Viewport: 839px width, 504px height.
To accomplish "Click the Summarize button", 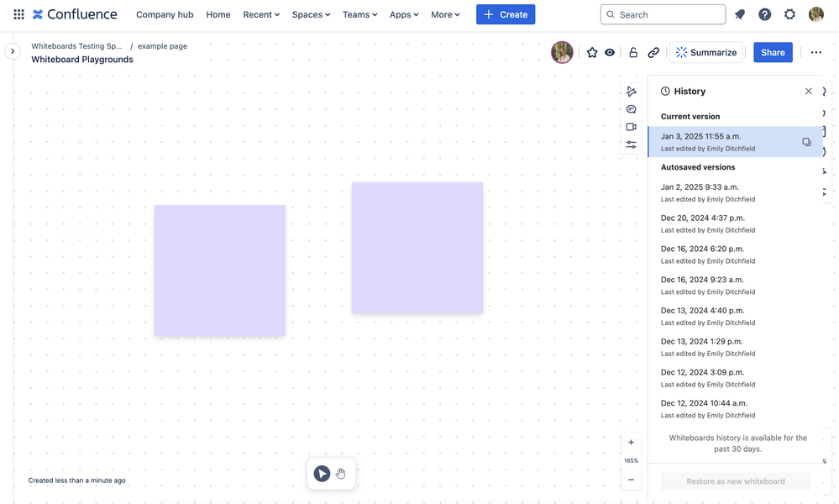I will tap(705, 52).
